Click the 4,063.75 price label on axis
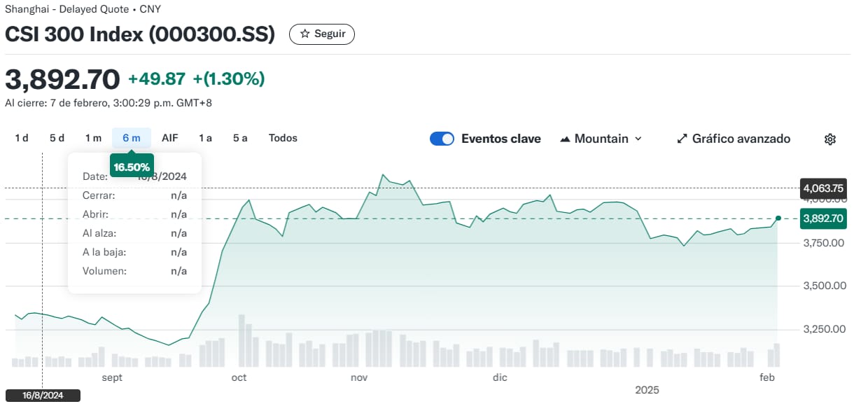Image resolution: width=868 pixels, height=404 pixels. 824,188
